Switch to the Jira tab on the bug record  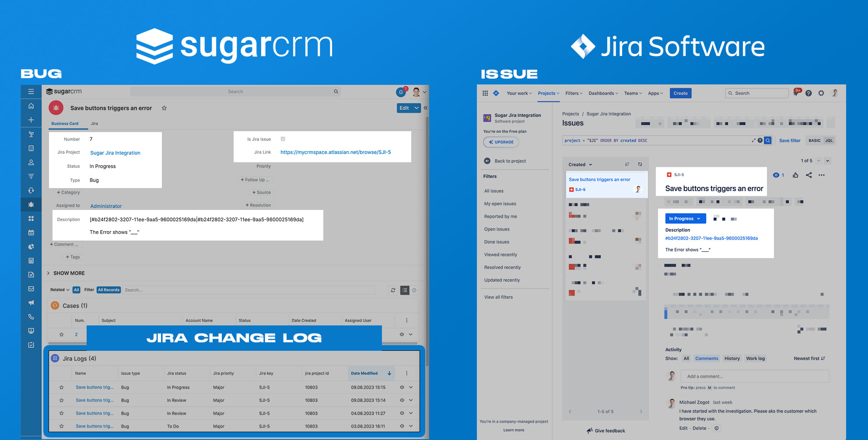click(x=94, y=124)
